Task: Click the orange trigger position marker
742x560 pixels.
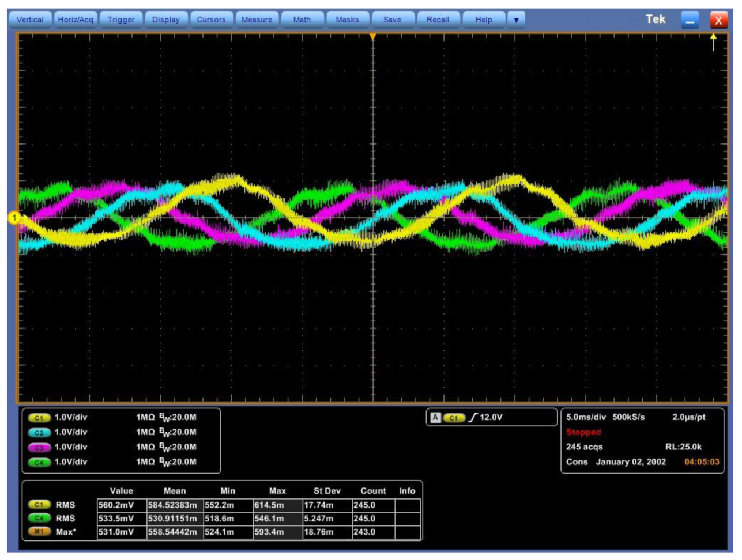Action: pyautogui.click(x=372, y=37)
